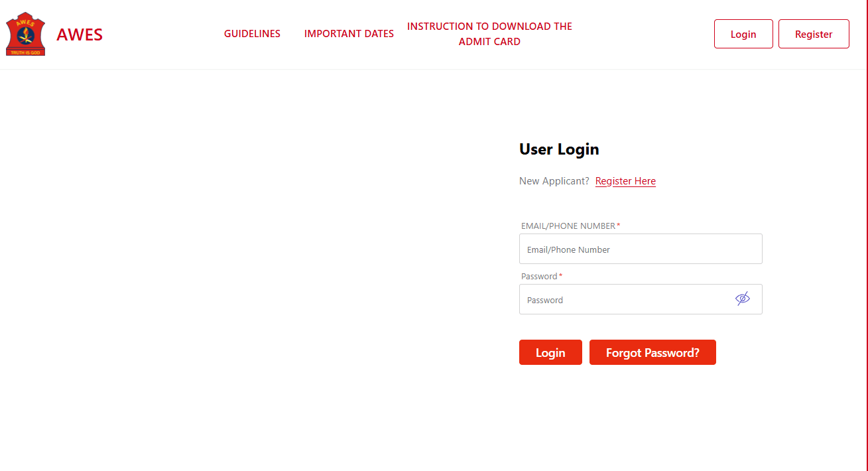Click the Forgot Password? button
Image resolution: width=868 pixels, height=471 pixels.
(x=652, y=353)
